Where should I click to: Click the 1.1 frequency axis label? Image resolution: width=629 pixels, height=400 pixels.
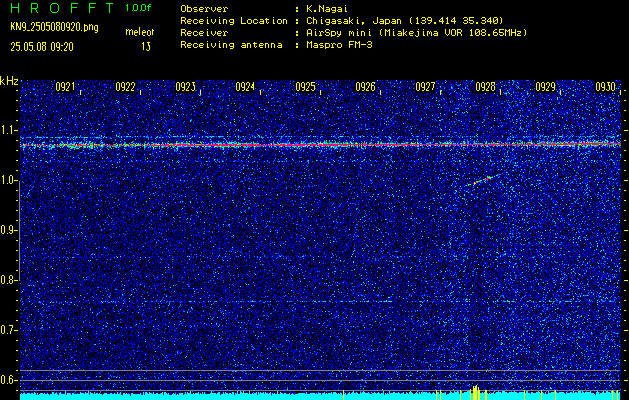(x=8, y=130)
